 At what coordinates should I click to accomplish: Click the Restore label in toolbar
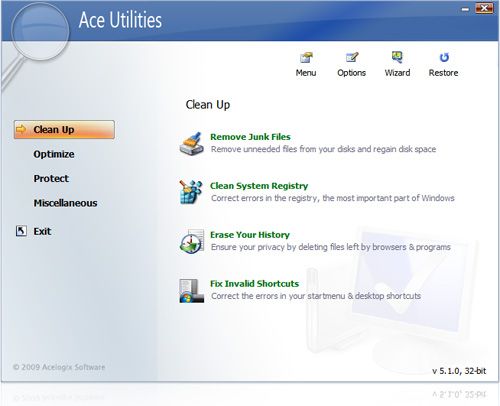tap(443, 73)
